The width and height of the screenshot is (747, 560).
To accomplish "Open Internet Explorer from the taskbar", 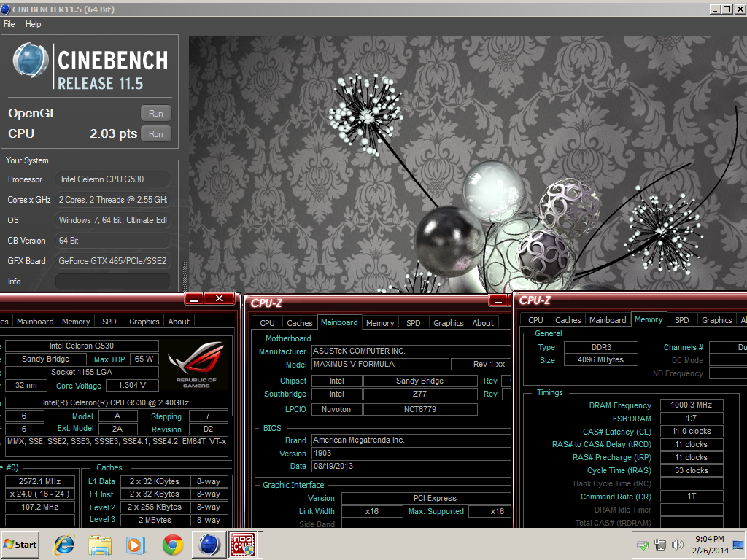I will pyautogui.click(x=64, y=545).
